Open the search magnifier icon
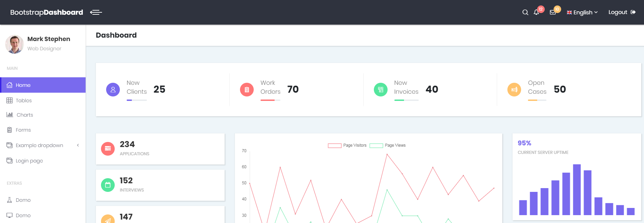Image resolution: width=644 pixels, height=223 pixels. coord(525,12)
